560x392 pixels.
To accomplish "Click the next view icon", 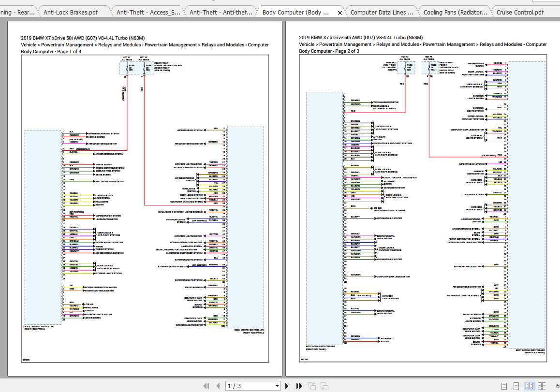I will click(324, 386).
